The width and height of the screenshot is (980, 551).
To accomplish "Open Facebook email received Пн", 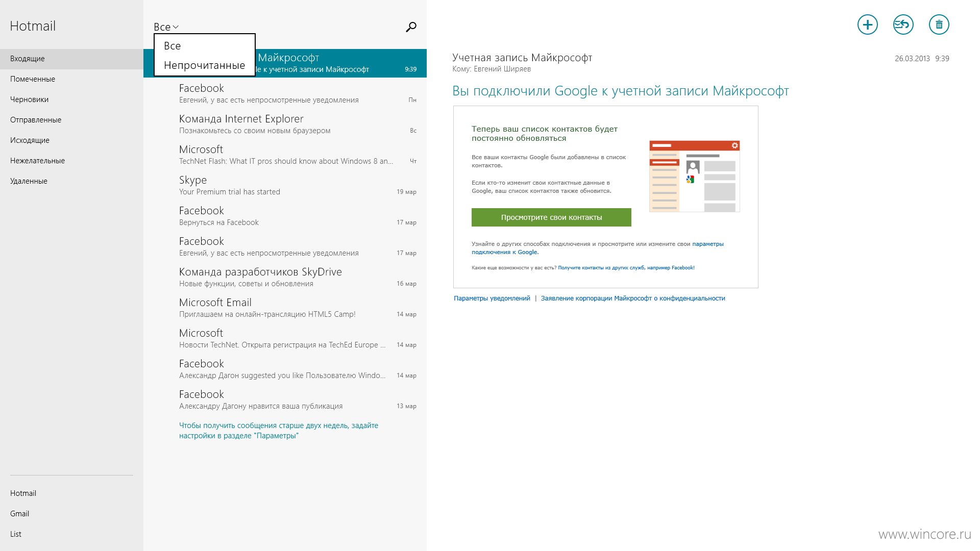I will pos(285,93).
